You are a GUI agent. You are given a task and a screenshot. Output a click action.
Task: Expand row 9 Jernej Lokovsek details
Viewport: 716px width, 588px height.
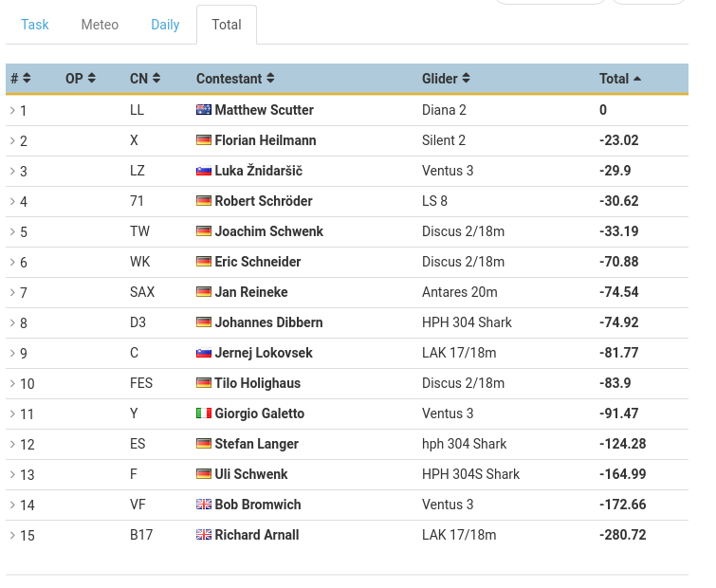pyautogui.click(x=12, y=353)
